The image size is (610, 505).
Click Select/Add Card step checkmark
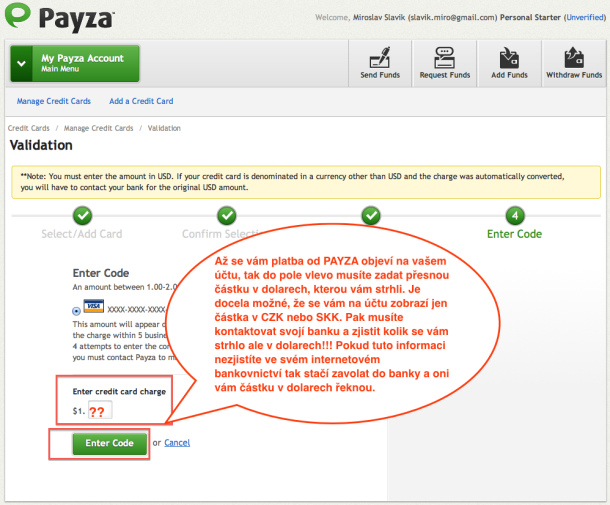[x=82, y=216]
